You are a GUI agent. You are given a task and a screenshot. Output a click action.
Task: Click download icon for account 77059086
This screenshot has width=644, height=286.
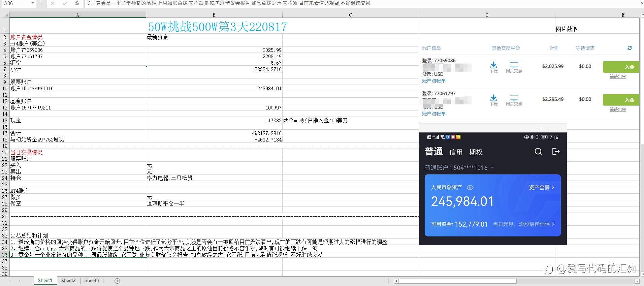point(493,65)
